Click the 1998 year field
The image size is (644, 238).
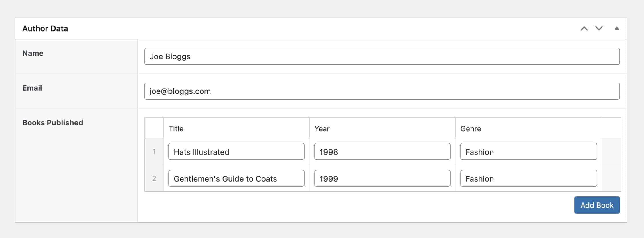382,152
